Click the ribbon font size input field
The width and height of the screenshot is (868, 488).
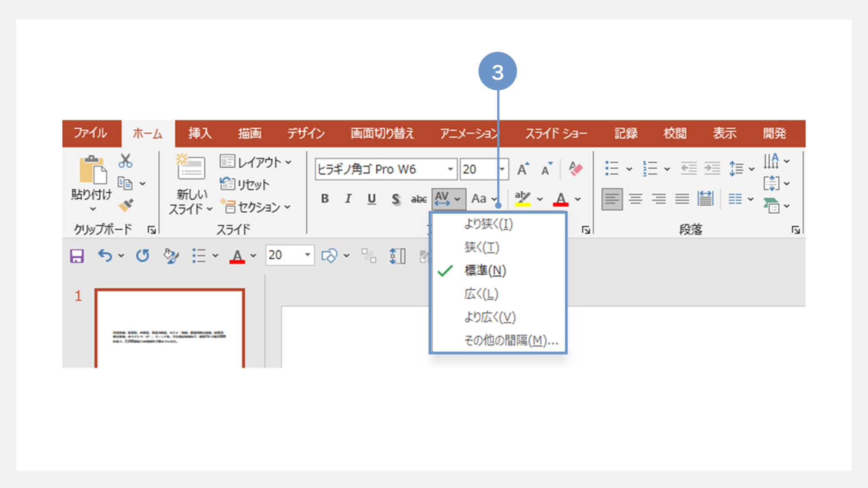479,169
